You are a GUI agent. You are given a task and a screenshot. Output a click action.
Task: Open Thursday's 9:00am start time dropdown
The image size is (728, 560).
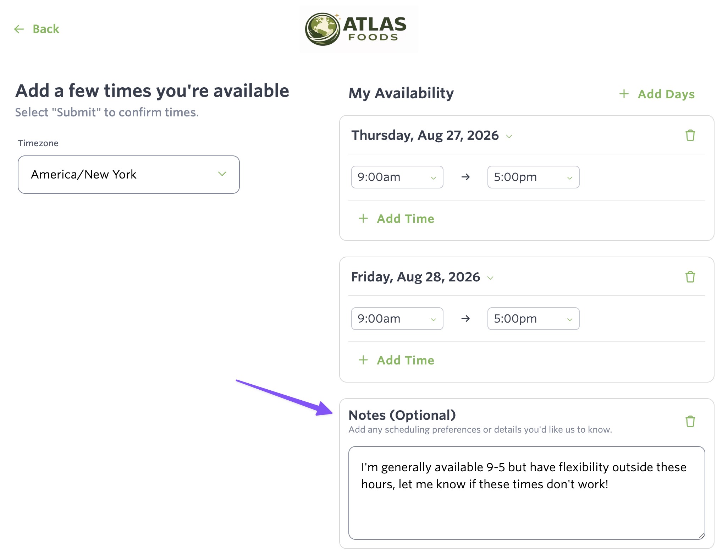[x=397, y=177]
